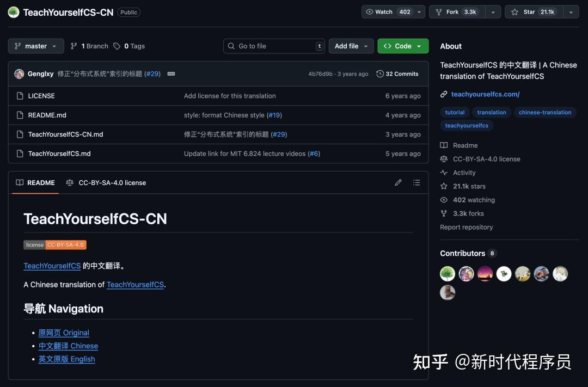Screen dimensions: 588x387
Task: Open the 英文原版 English link
Action: click(67, 359)
